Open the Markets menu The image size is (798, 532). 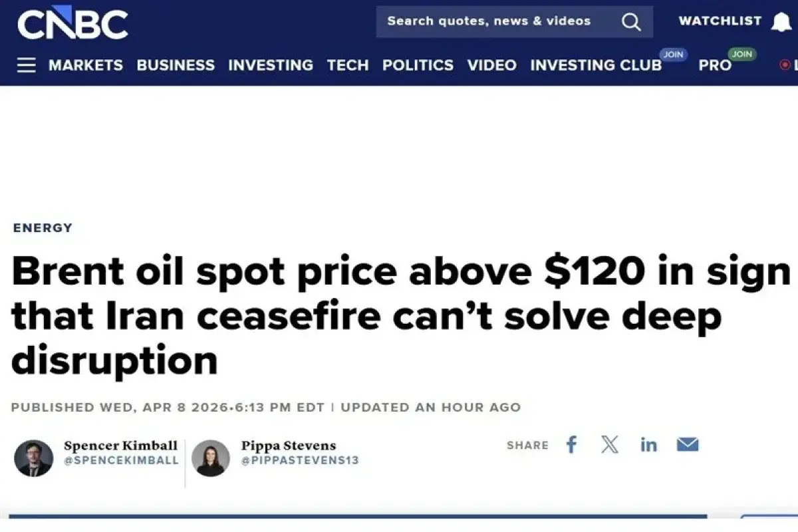pyautogui.click(x=86, y=65)
